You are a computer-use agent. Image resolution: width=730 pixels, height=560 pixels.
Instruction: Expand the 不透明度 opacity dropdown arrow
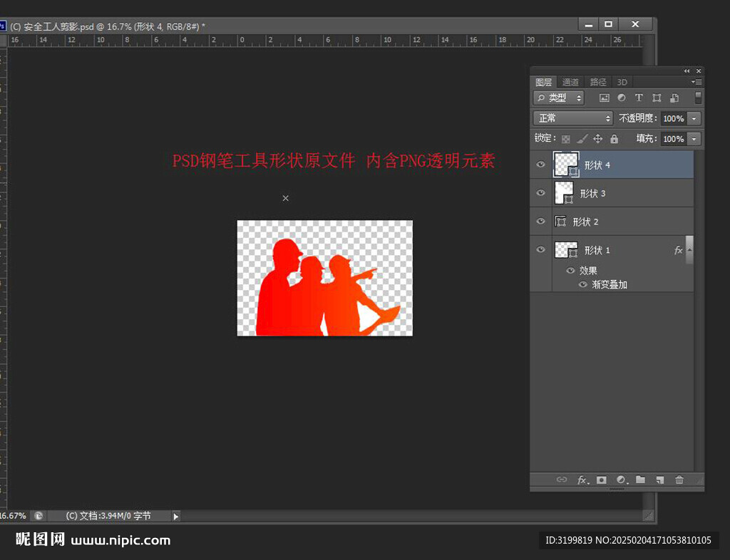[694, 118]
